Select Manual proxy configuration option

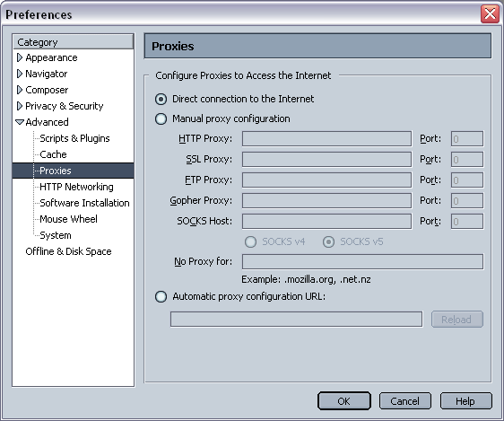tap(161, 119)
